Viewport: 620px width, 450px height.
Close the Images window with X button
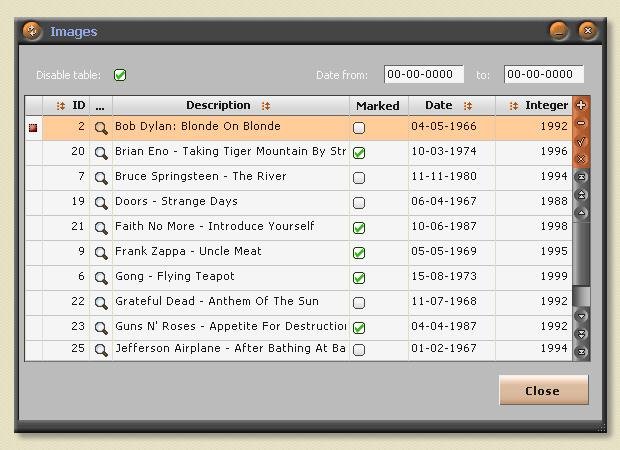coord(588,31)
